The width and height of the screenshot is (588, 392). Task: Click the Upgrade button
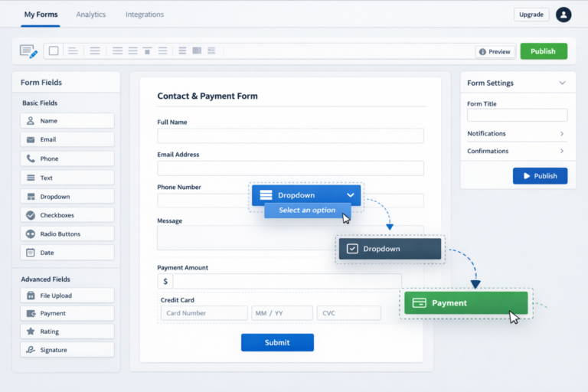pyautogui.click(x=531, y=15)
